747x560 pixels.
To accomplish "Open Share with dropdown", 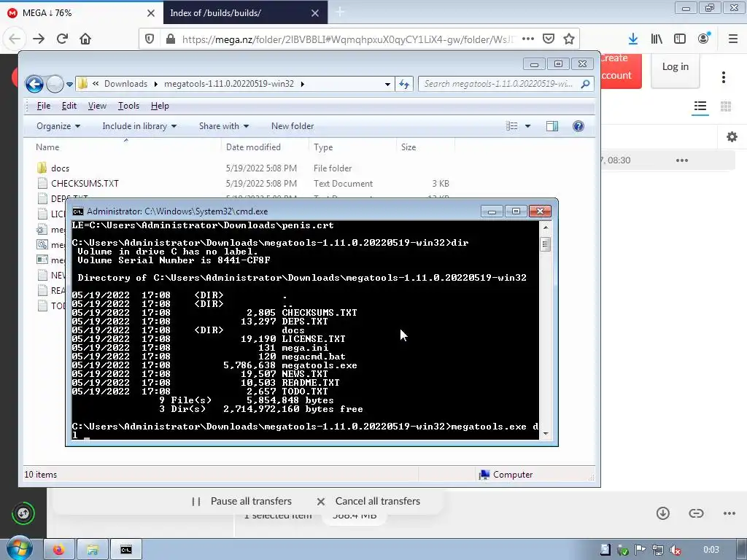I will click(224, 126).
